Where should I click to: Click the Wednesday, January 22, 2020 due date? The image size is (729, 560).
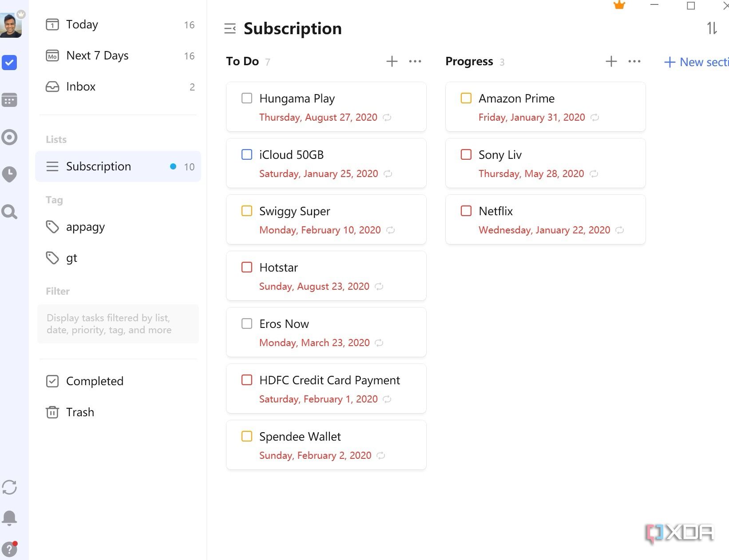[x=544, y=230]
